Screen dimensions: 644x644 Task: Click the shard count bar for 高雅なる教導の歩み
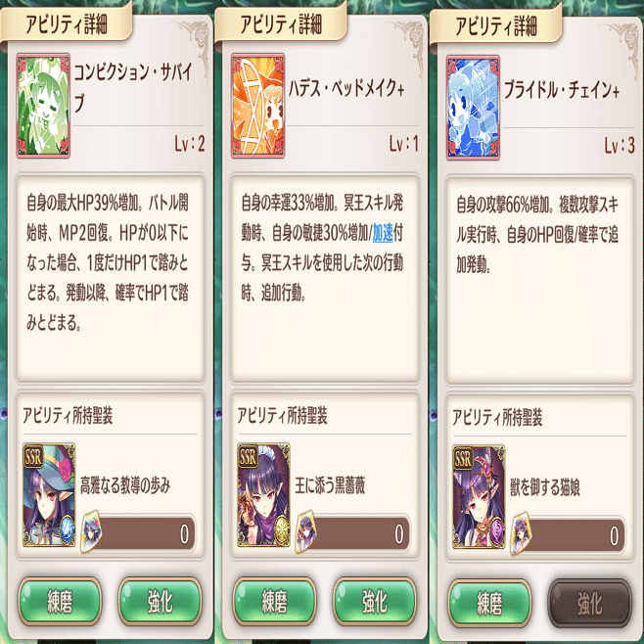coord(142,533)
